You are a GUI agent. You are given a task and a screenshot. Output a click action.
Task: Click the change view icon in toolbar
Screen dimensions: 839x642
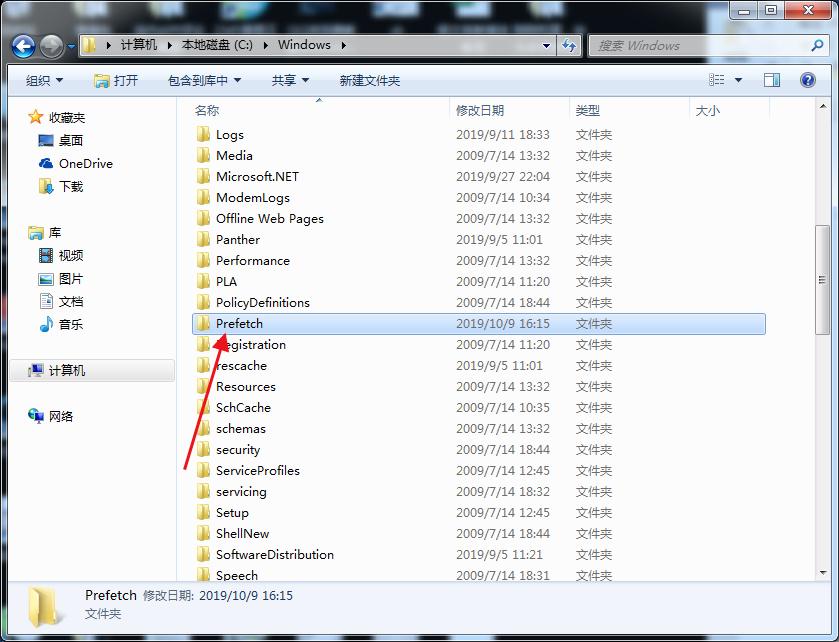click(717, 80)
